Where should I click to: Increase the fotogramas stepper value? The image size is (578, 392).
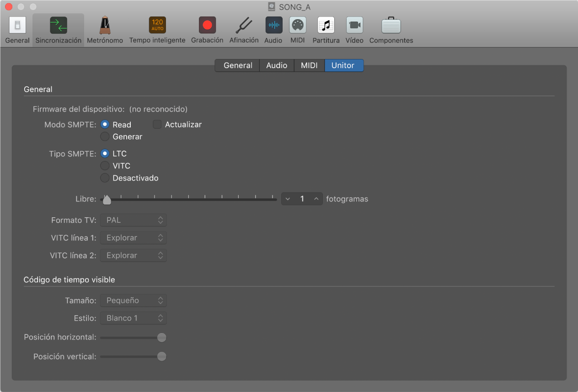pyautogui.click(x=316, y=199)
